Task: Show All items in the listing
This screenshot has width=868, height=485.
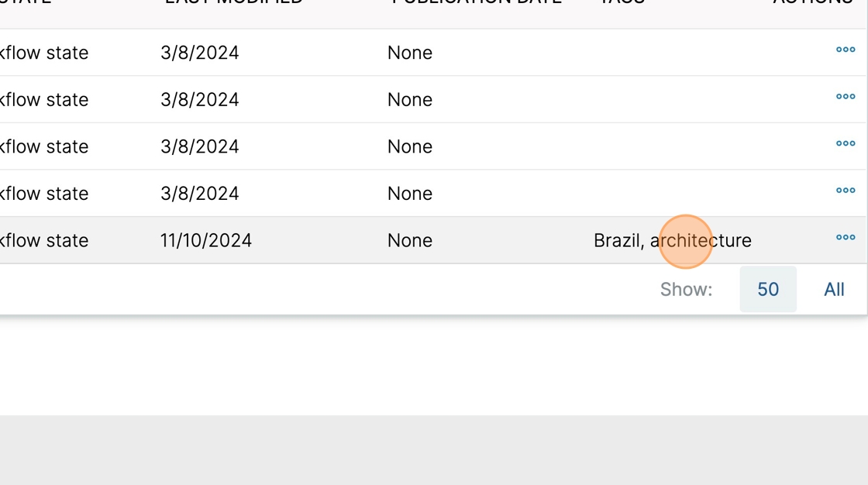Action: tap(834, 289)
